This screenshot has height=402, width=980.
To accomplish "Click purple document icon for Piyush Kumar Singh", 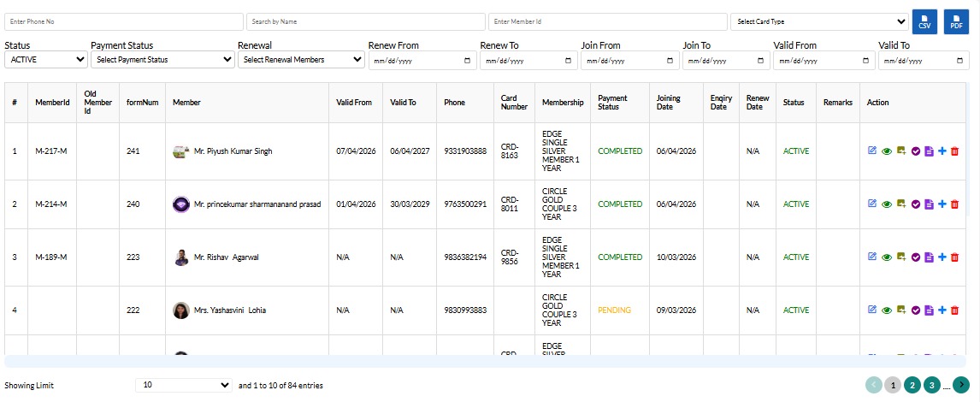I will 929,151.
